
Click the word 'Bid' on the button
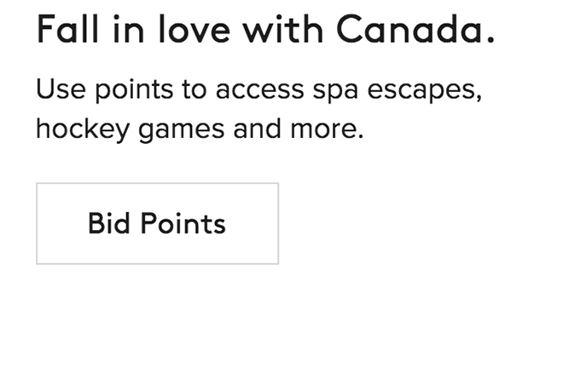click(x=107, y=223)
